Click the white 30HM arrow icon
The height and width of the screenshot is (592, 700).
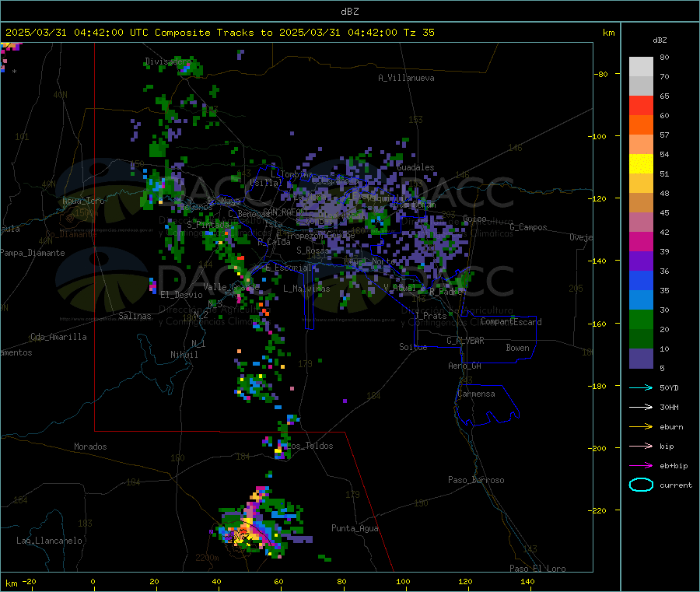(641, 407)
